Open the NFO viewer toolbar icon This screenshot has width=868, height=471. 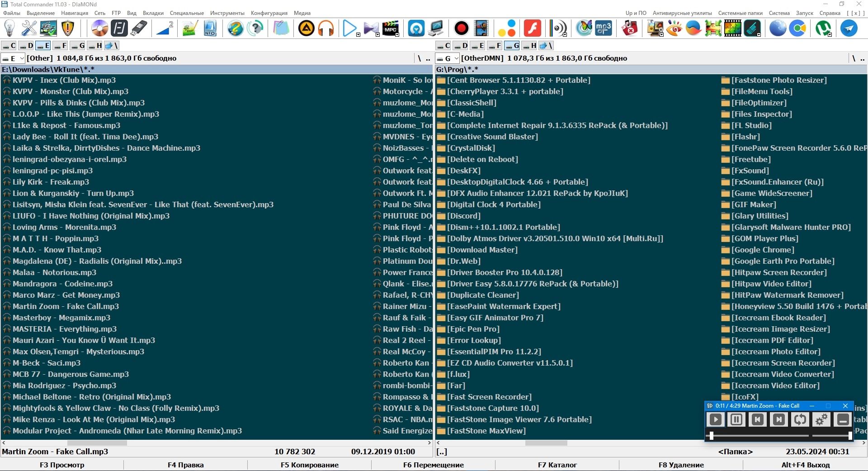[210, 29]
